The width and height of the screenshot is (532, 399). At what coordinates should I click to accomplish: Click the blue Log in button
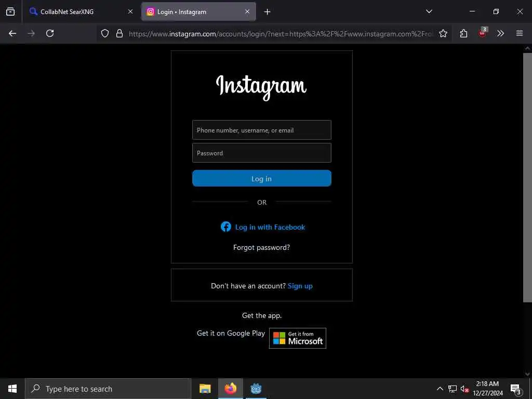click(262, 179)
